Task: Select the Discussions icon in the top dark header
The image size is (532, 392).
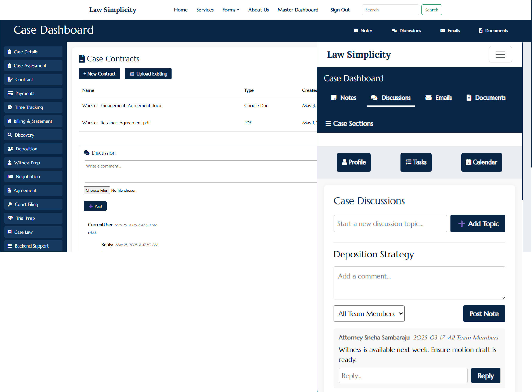Action: [x=406, y=30]
